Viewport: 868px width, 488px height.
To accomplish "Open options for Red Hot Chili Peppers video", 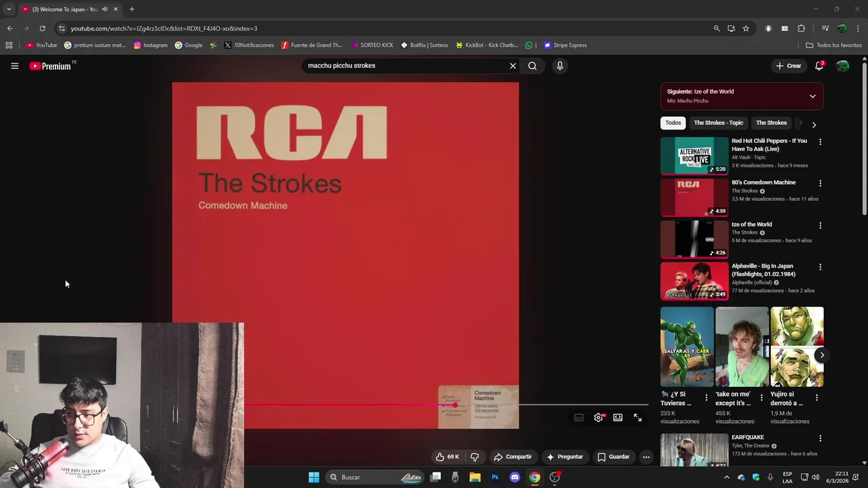I will pyautogui.click(x=820, y=142).
